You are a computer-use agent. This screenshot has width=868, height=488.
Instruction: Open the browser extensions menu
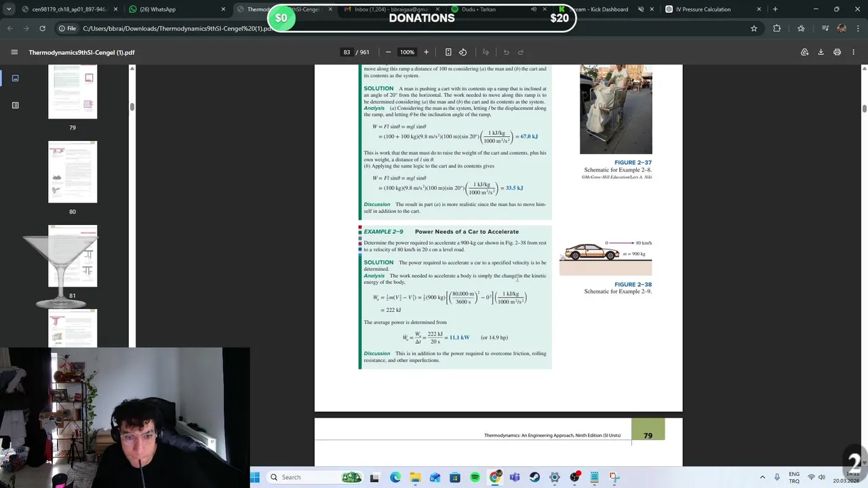777,28
